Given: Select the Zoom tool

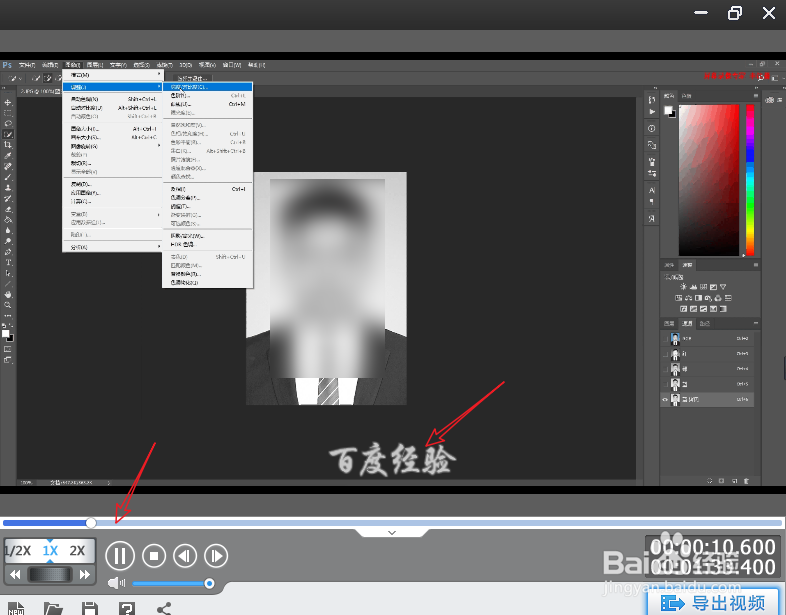Looking at the screenshot, I should pos(8,305).
